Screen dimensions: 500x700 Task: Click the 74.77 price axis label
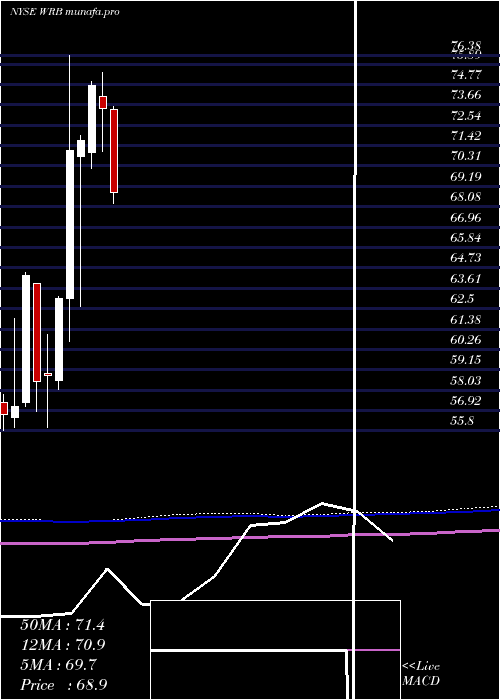pos(466,75)
